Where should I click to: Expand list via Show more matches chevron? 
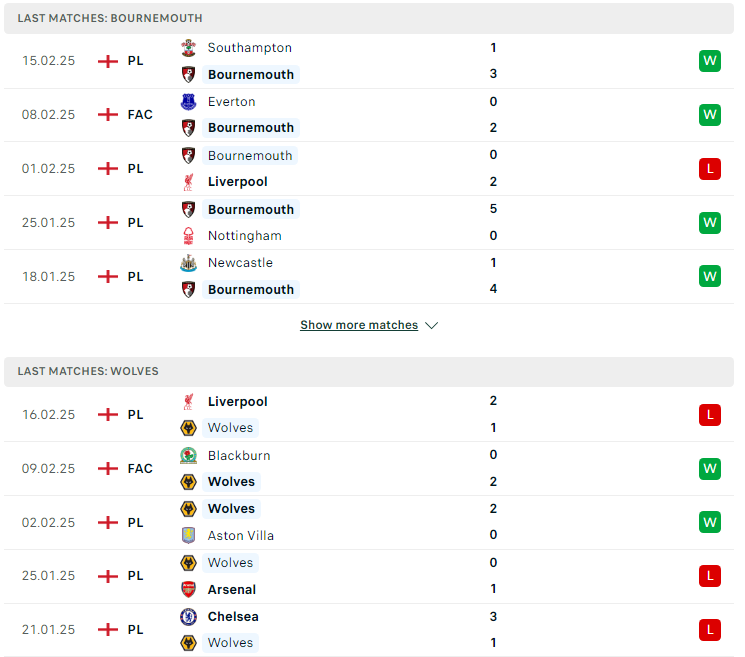[x=431, y=325]
